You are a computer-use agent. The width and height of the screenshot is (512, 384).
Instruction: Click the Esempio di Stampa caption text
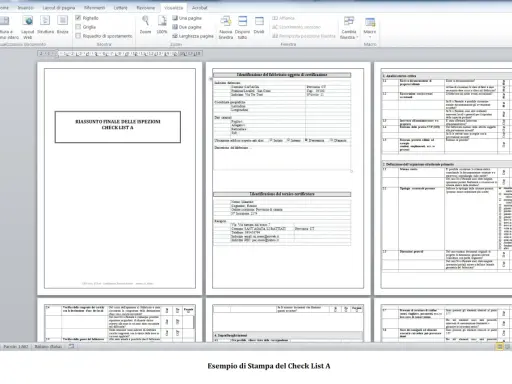269,366
